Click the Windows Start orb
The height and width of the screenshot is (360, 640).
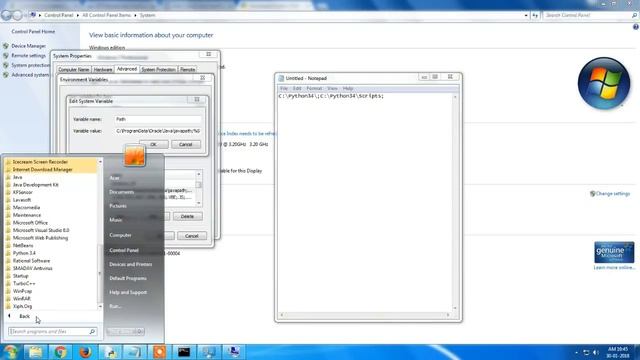coord(10,352)
